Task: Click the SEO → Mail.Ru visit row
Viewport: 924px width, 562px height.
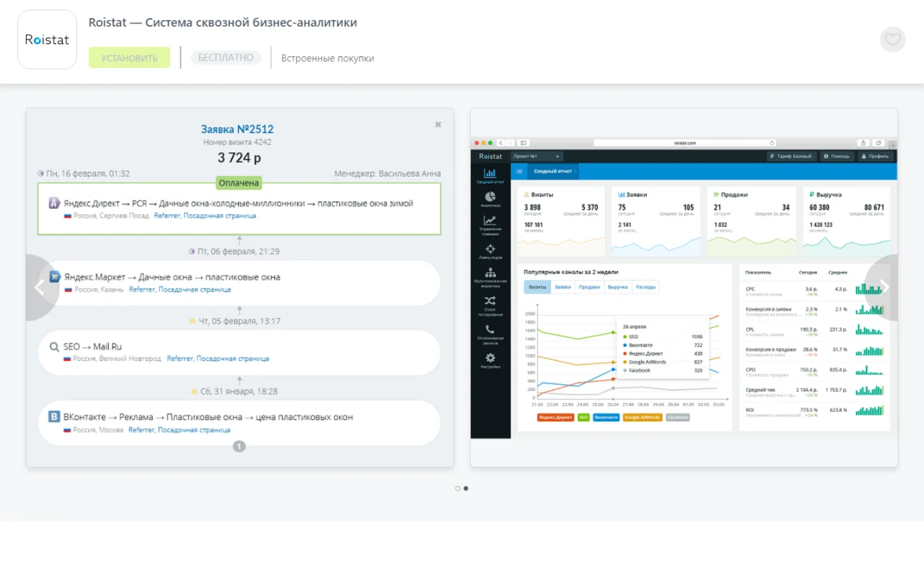Action: [x=240, y=353]
